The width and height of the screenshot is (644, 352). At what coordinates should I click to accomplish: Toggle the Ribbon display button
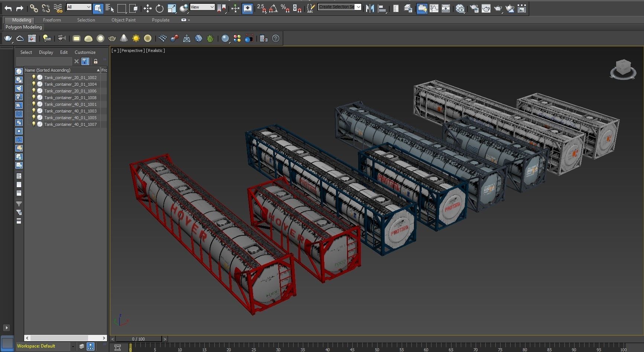tap(422, 8)
